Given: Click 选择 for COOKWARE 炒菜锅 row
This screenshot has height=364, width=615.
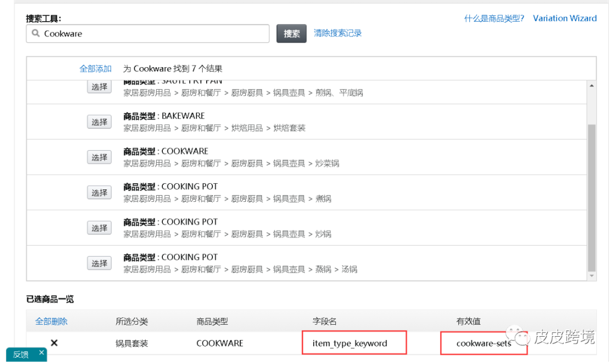Looking at the screenshot, I should [x=99, y=158].
